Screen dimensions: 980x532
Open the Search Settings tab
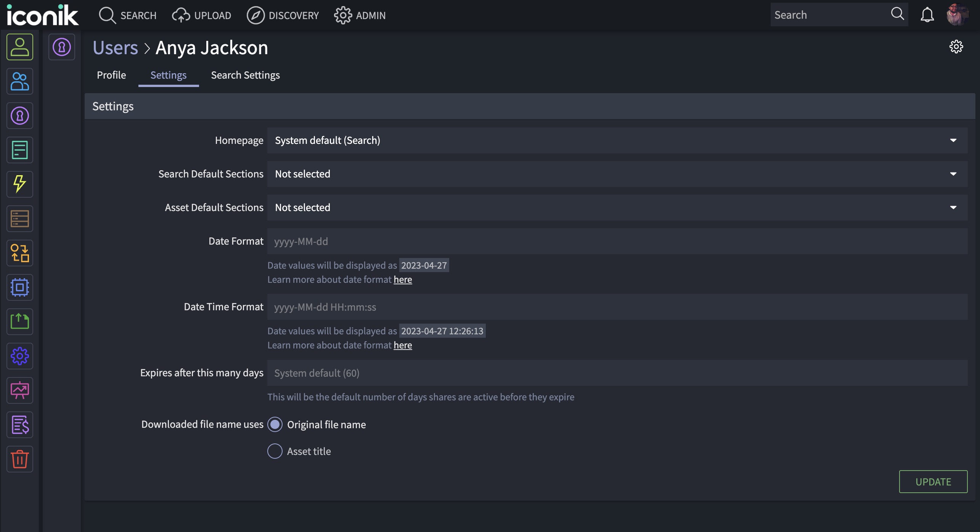pos(245,75)
